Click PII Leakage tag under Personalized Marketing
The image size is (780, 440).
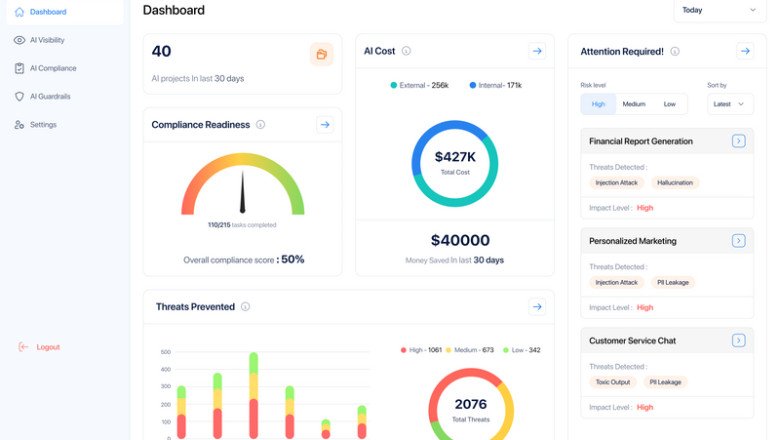coord(673,282)
